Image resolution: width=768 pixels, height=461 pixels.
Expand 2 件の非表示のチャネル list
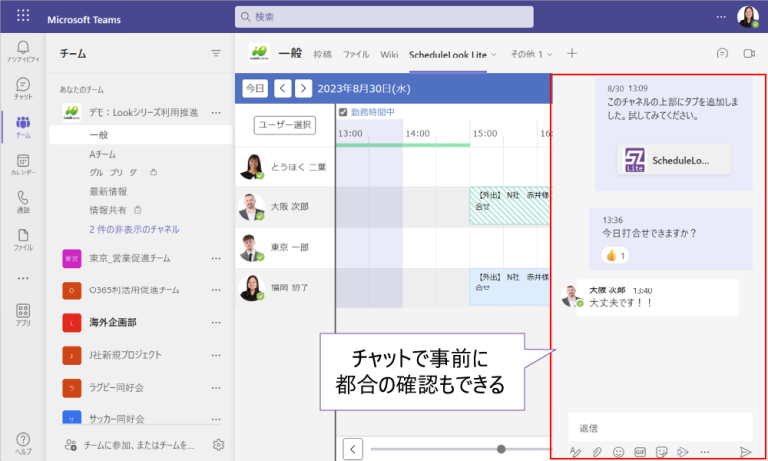point(134,229)
